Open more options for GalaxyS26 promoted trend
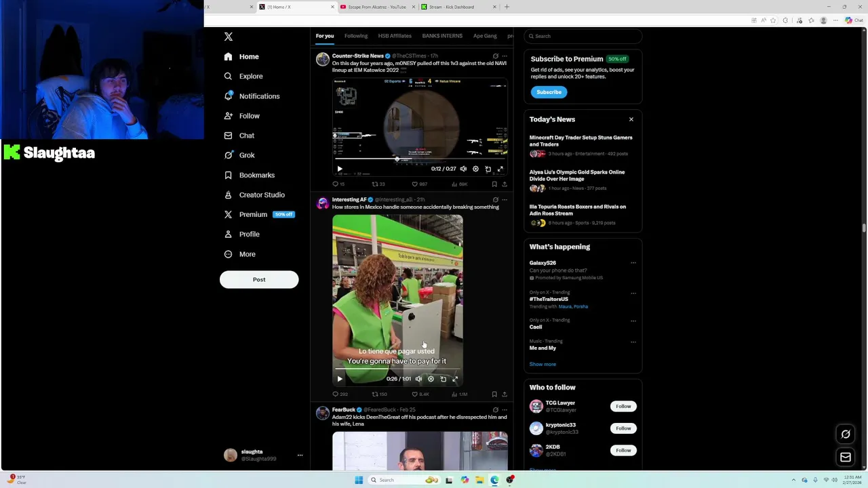The width and height of the screenshot is (868, 488). [x=633, y=263]
